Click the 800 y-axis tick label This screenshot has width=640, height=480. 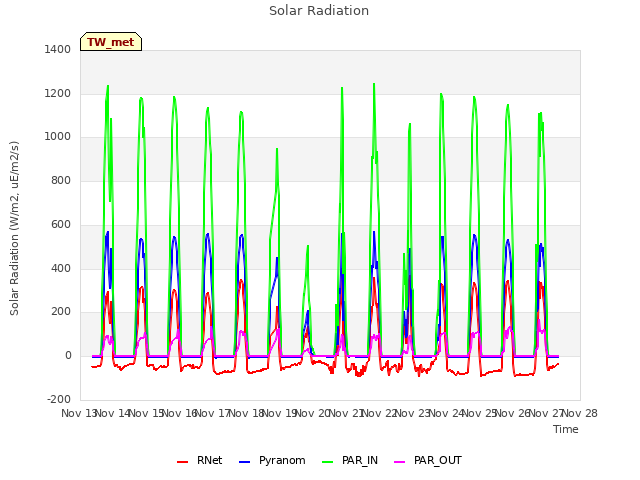61,180
